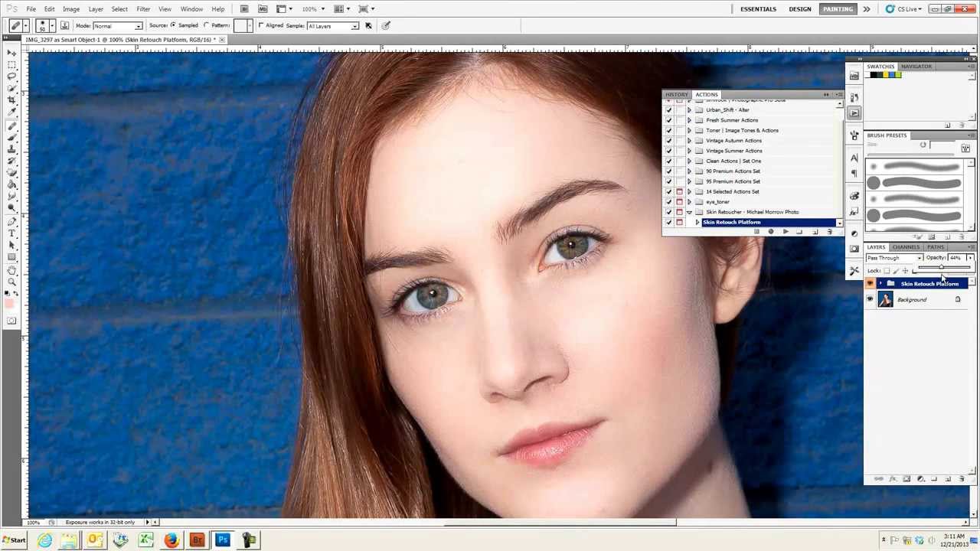
Task: Open the Sample All Layers dropdown
Action: pos(332,26)
